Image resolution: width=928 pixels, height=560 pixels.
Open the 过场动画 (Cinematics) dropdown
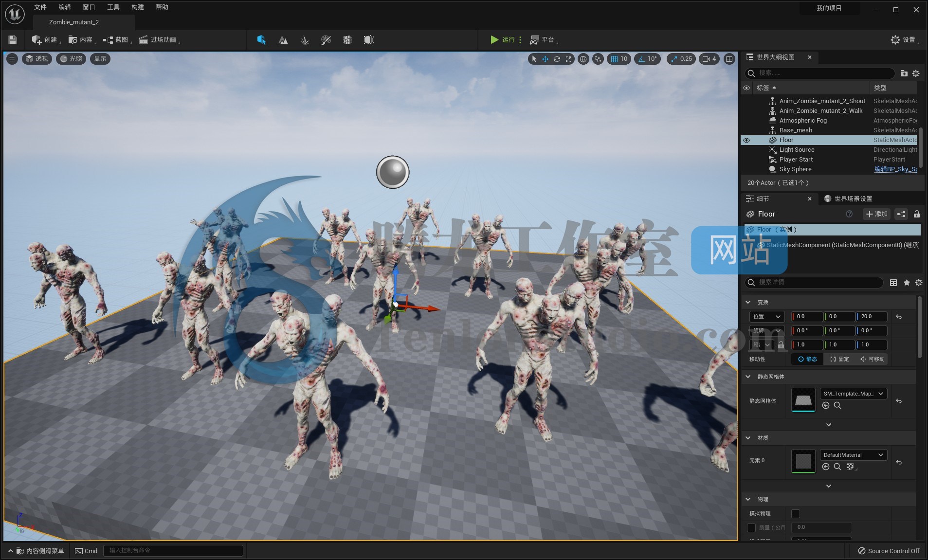(159, 40)
